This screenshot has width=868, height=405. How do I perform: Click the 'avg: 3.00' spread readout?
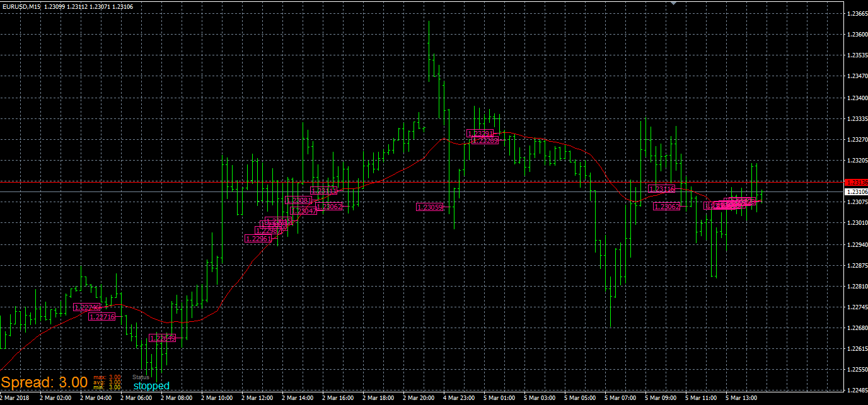coord(107,382)
